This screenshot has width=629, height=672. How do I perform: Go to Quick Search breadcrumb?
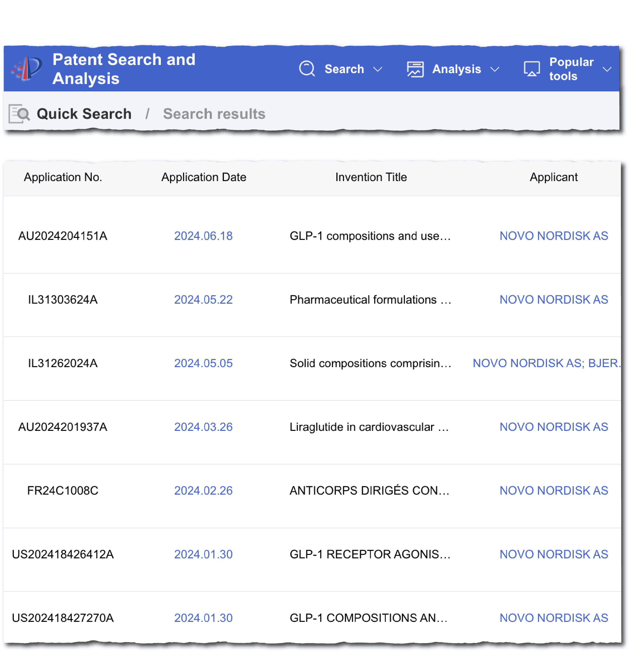[84, 114]
